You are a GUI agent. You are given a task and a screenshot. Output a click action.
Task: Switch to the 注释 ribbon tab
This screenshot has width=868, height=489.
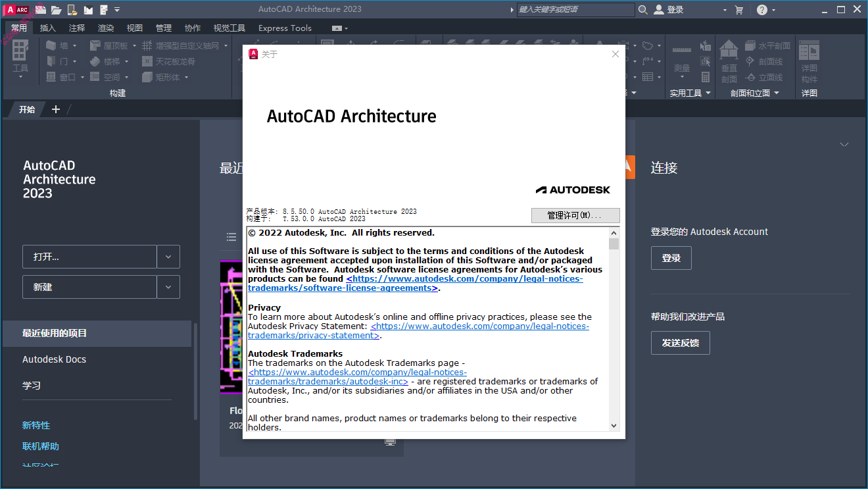77,28
